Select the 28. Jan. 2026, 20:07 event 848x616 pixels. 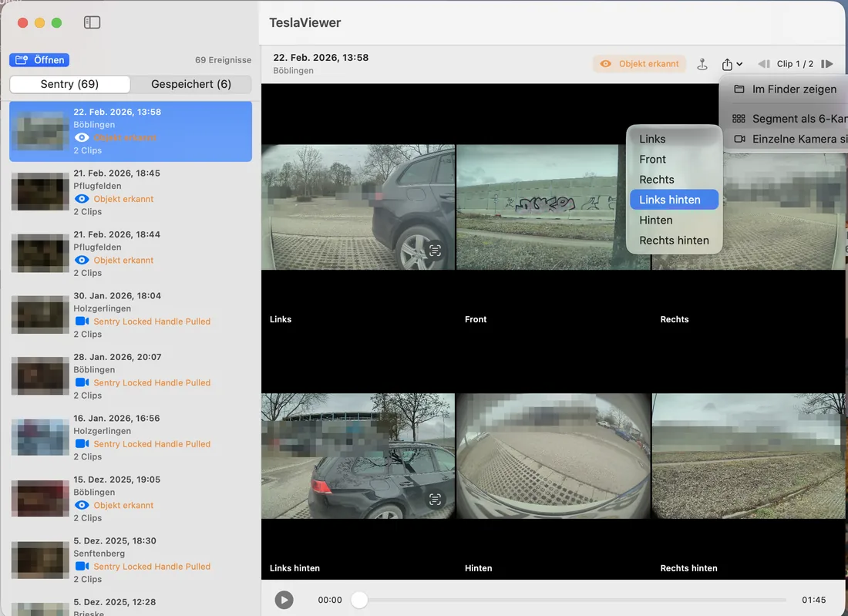coord(130,376)
